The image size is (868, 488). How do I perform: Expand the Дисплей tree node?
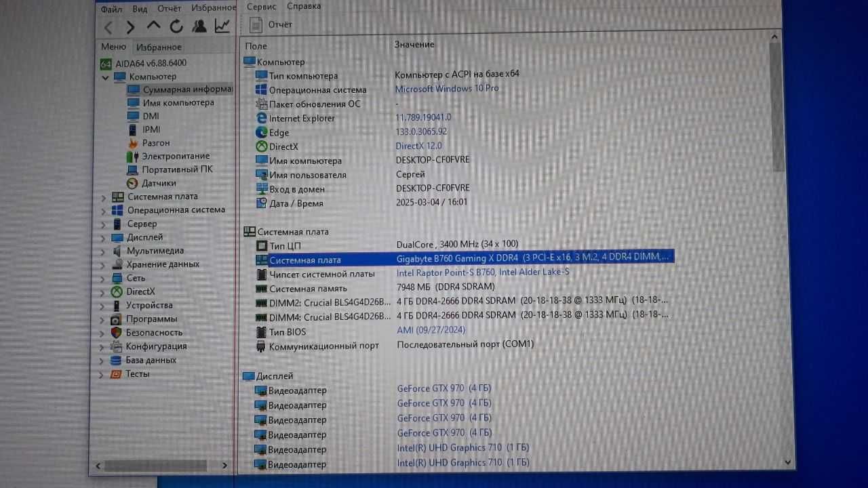(103, 238)
